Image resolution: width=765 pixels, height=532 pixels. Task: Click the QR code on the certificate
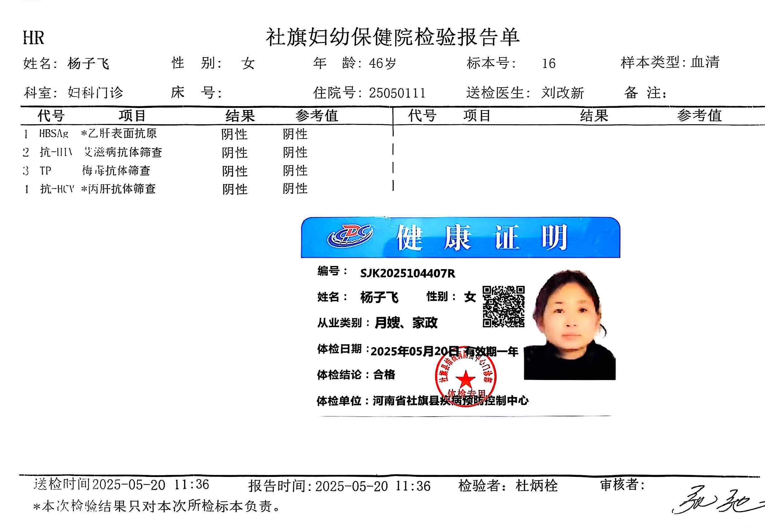point(503,306)
